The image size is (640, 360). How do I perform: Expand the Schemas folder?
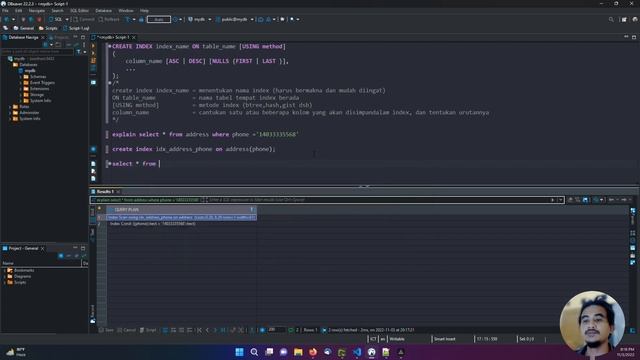(20, 77)
